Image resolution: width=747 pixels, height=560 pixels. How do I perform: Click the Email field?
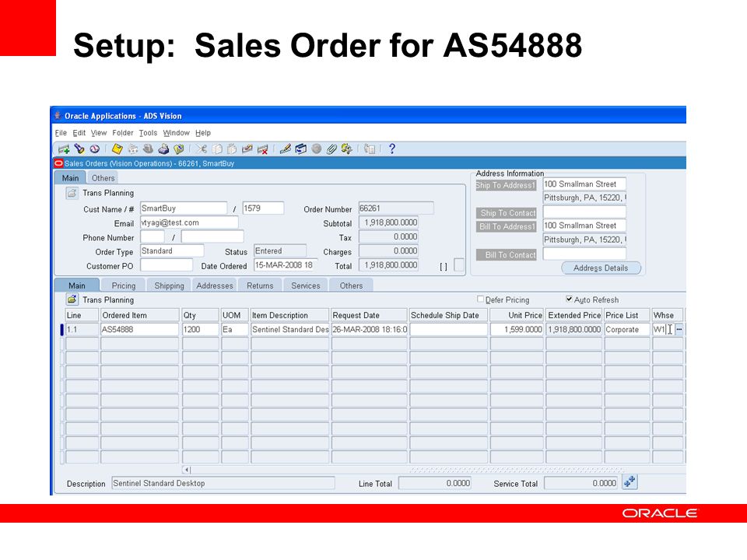coord(188,223)
